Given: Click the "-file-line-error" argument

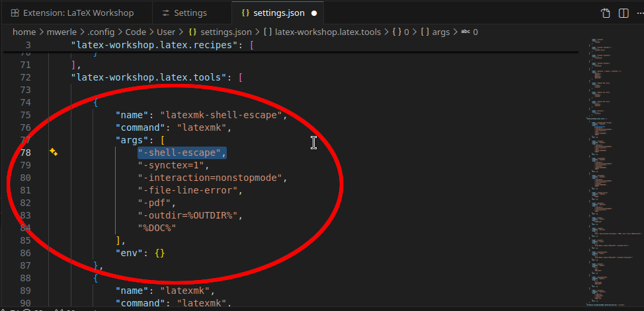Looking at the screenshot, I should [188, 190].
